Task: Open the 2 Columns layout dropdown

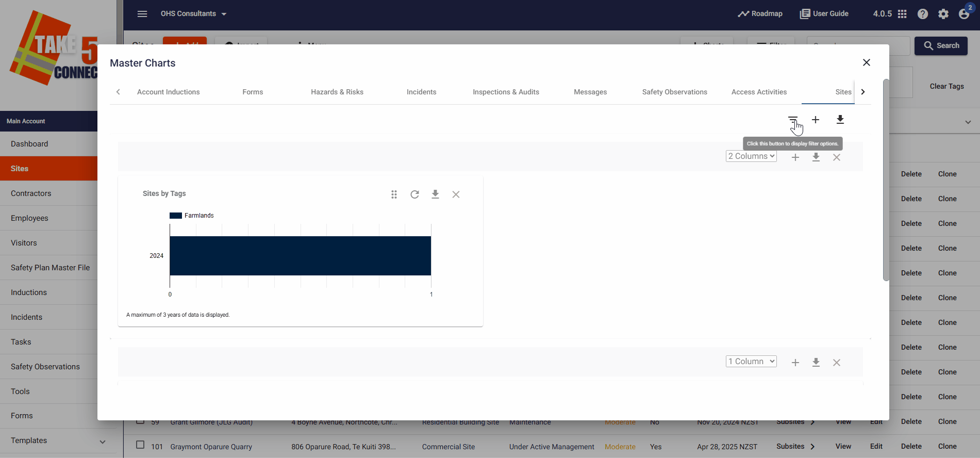Action: pos(751,156)
